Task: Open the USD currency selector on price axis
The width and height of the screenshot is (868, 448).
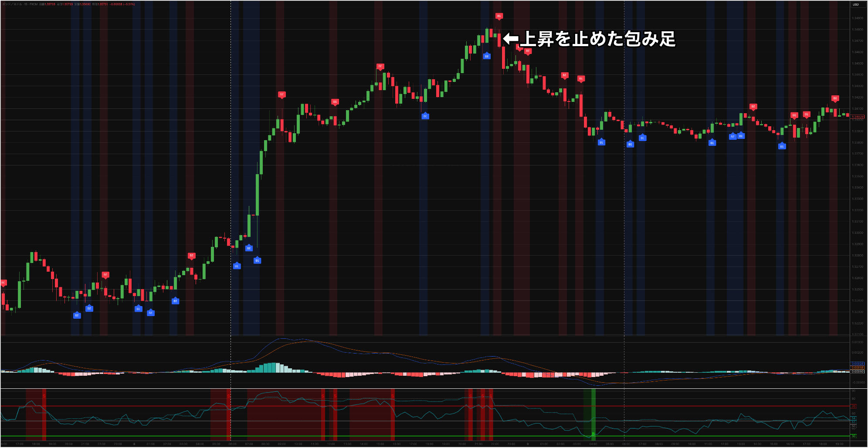Action: (x=856, y=4)
